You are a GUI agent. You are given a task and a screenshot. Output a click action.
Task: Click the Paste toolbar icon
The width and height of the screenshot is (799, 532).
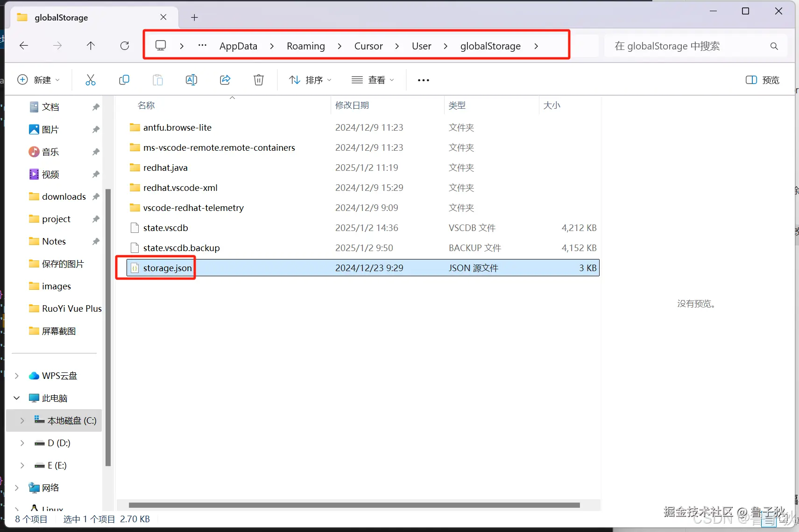point(158,80)
